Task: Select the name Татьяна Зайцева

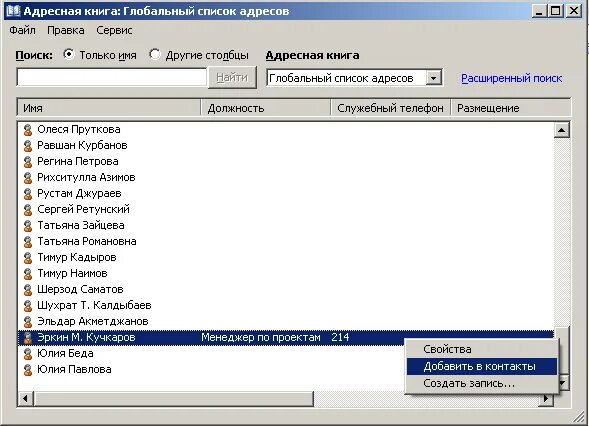Action: [81, 226]
